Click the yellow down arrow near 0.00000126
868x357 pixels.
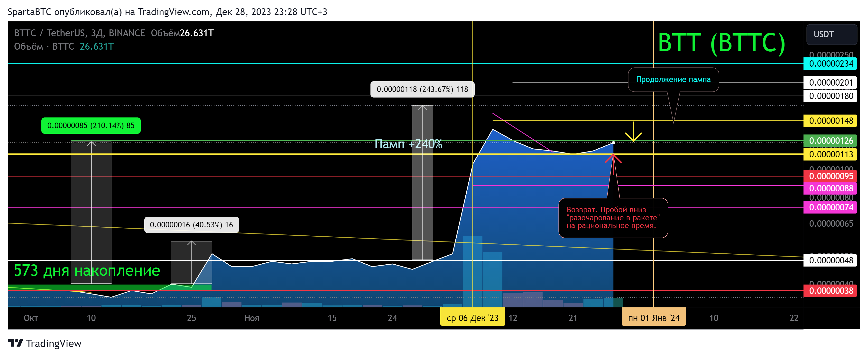(633, 132)
